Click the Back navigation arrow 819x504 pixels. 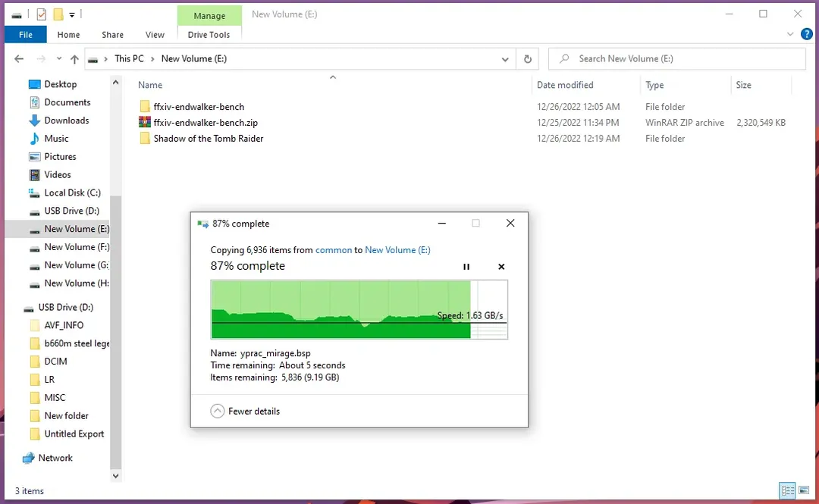(19, 59)
